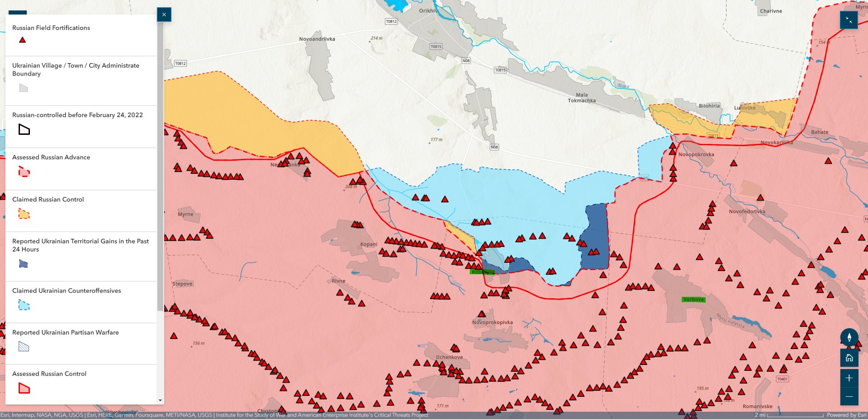Click the city administrative boundary gray swatch

(x=24, y=88)
